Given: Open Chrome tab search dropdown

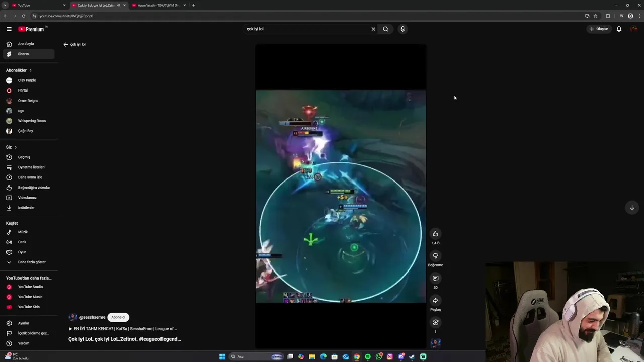Looking at the screenshot, I should pyautogui.click(x=5, y=5).
